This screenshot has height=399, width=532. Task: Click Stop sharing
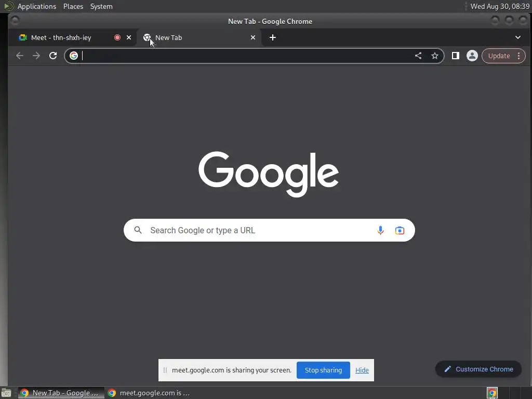click(323, 370)
